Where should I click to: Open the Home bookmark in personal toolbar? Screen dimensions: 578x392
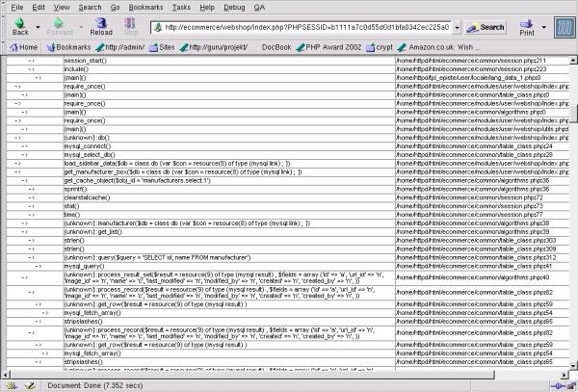pyautogui.click(x=23, y=45)
